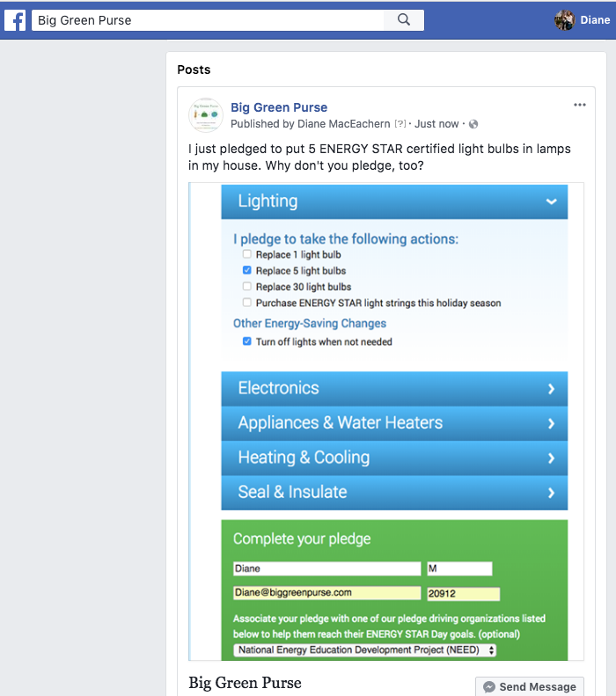Expand the Heating & Cooling section
616x696 pixels.
(394, 458)
